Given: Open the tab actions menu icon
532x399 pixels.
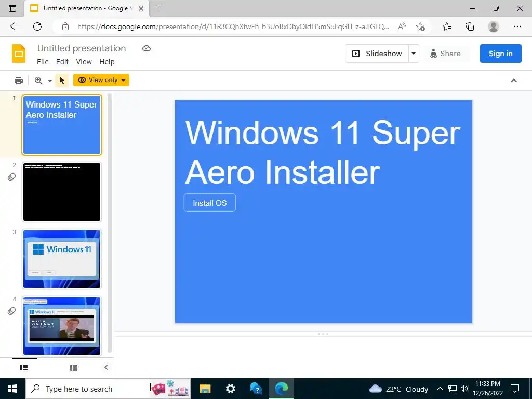Looking at the screenshot, I should (12, 8).
